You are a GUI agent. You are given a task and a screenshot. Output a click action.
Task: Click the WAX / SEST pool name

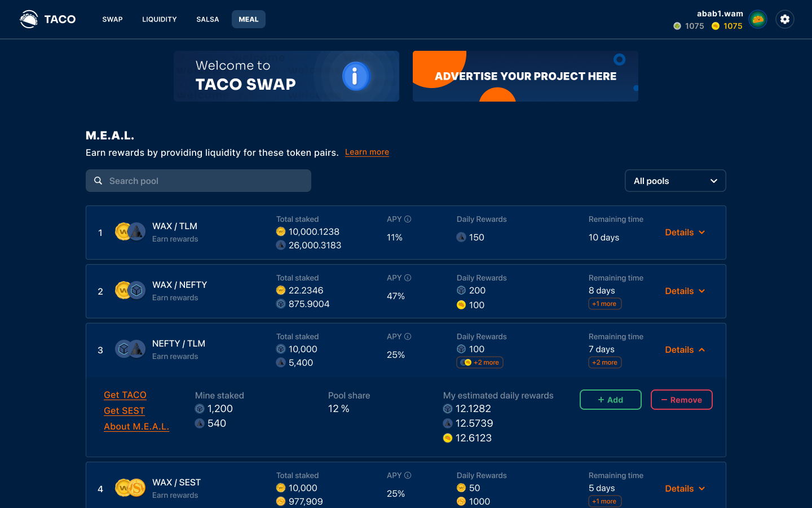(x=176, y=482)
